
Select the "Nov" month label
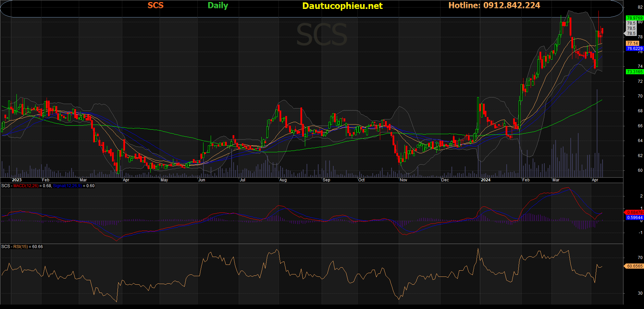(404, 180)
